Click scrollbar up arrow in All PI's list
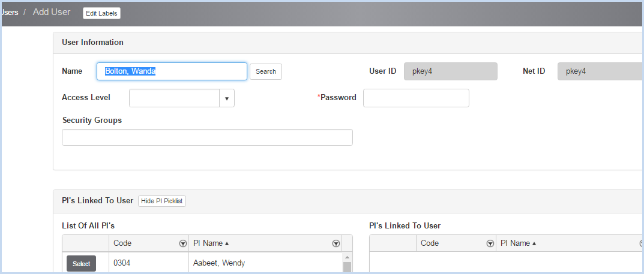Image resolution: width=644 pixels, height=274 pixels. pyautogui.click(x=347, y=257)
